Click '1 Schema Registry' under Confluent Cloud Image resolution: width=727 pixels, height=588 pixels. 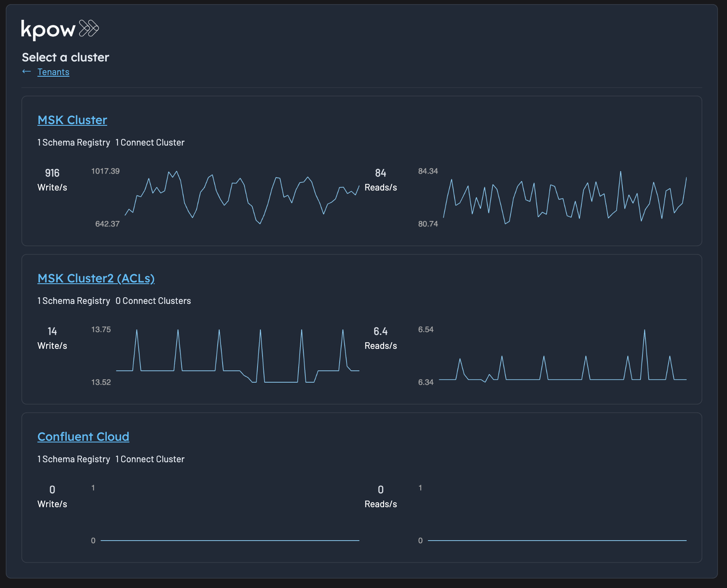coord(74,459)
